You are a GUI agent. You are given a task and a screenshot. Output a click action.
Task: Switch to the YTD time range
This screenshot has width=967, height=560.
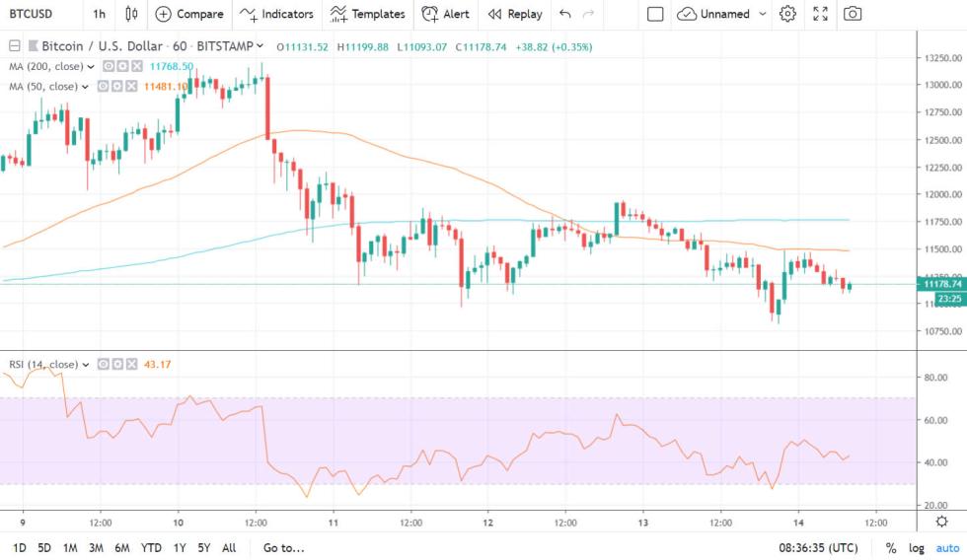(151, 548)
